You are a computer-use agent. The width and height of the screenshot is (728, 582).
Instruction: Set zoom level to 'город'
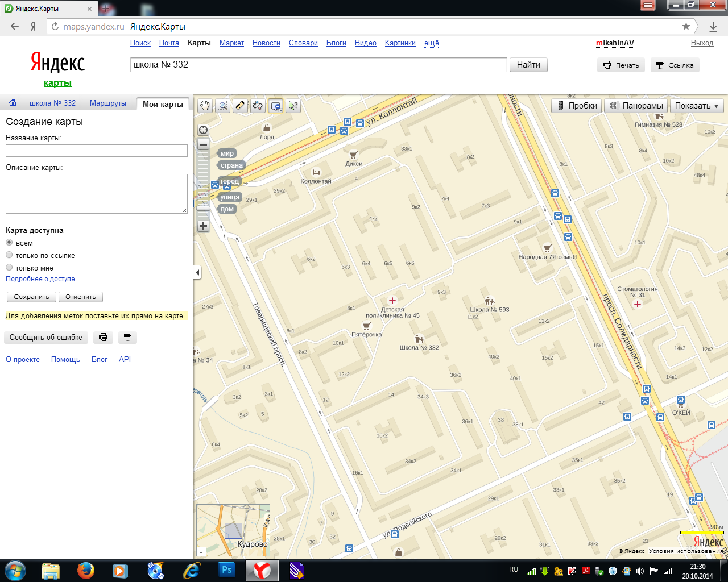230,181
